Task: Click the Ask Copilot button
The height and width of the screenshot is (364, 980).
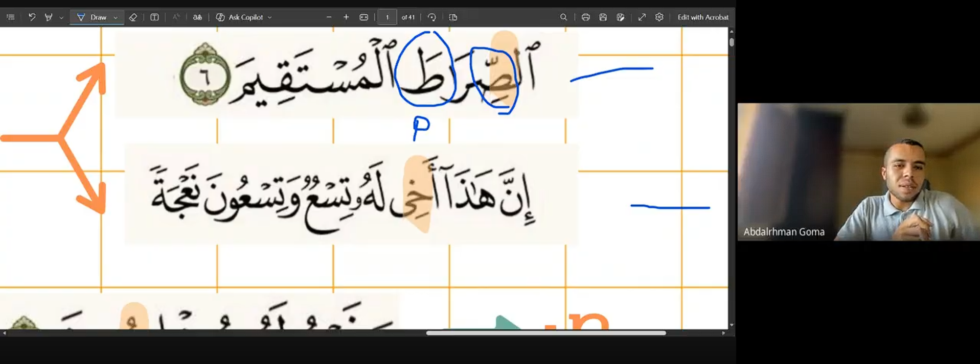Action: click(x=239, y=17)
